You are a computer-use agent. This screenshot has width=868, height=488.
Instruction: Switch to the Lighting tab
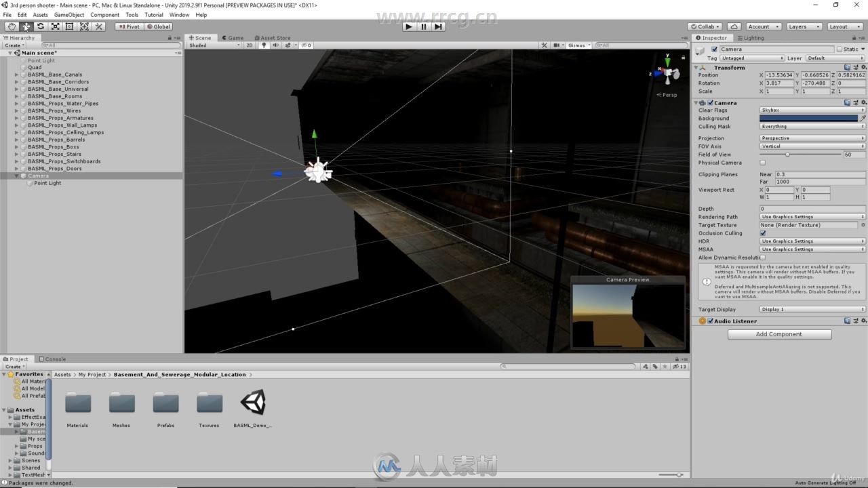tap(750, 38)
